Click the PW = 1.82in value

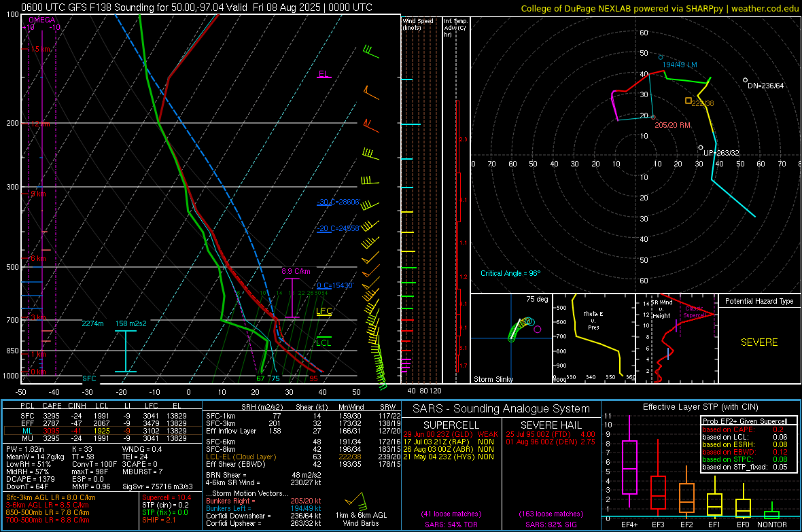tap(25, 449)
